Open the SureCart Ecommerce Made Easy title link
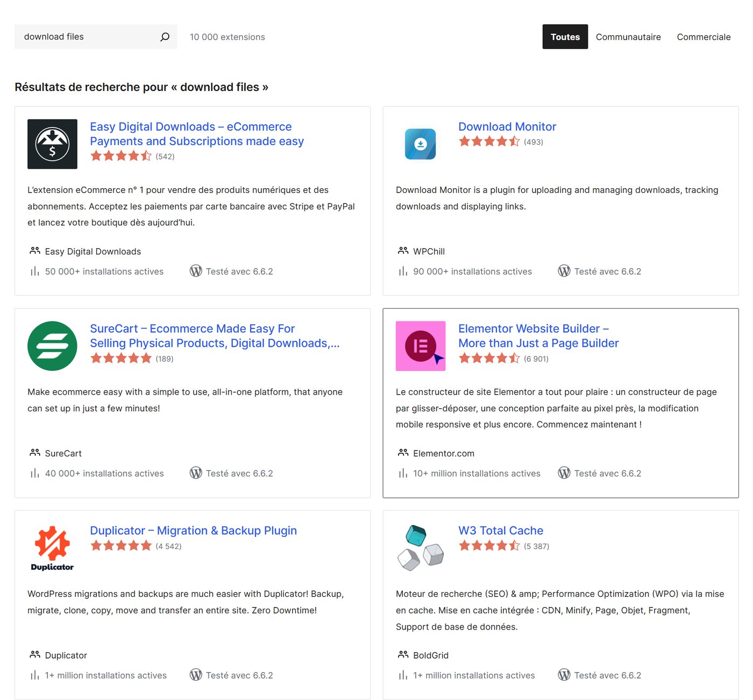This screenshot has height=700, width=753. click(x=215, y=336)
